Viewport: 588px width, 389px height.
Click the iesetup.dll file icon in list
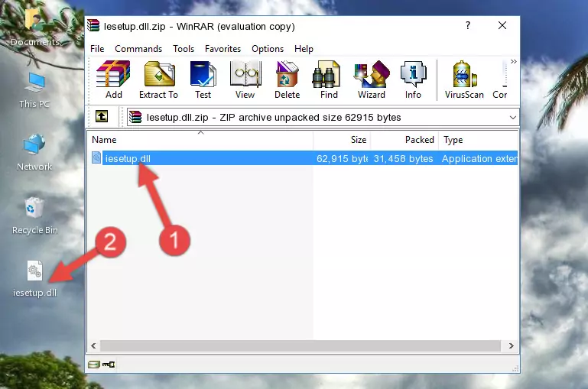click(x=96, y=157)
